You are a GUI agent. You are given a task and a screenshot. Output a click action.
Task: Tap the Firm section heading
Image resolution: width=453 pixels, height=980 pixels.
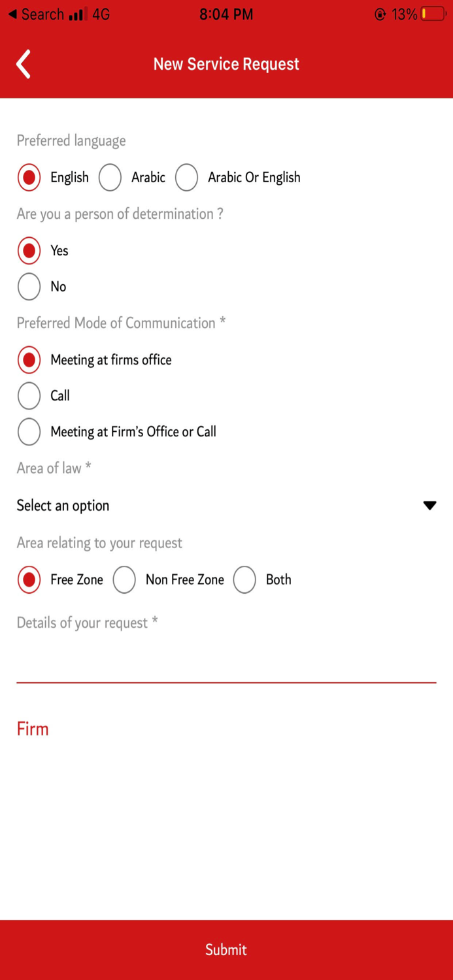click(33, 729)
